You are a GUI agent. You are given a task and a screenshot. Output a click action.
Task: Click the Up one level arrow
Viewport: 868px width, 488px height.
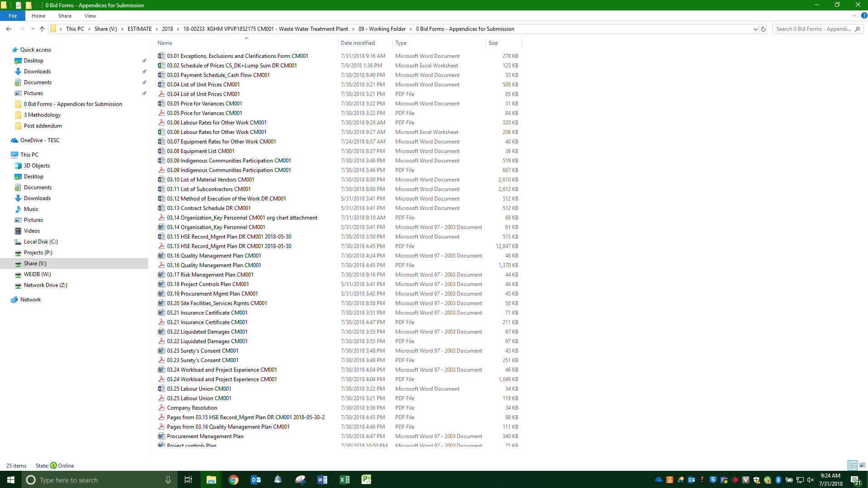tap(42, 29)
